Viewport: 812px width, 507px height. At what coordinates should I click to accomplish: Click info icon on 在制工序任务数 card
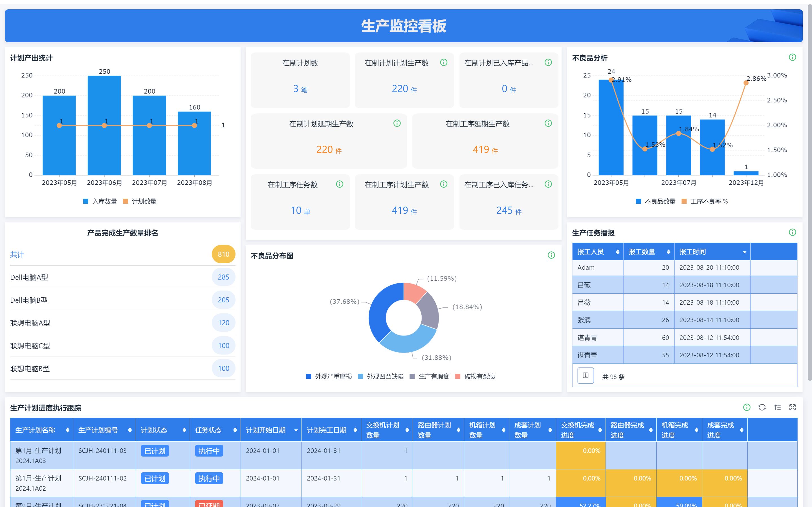[340, 184]
